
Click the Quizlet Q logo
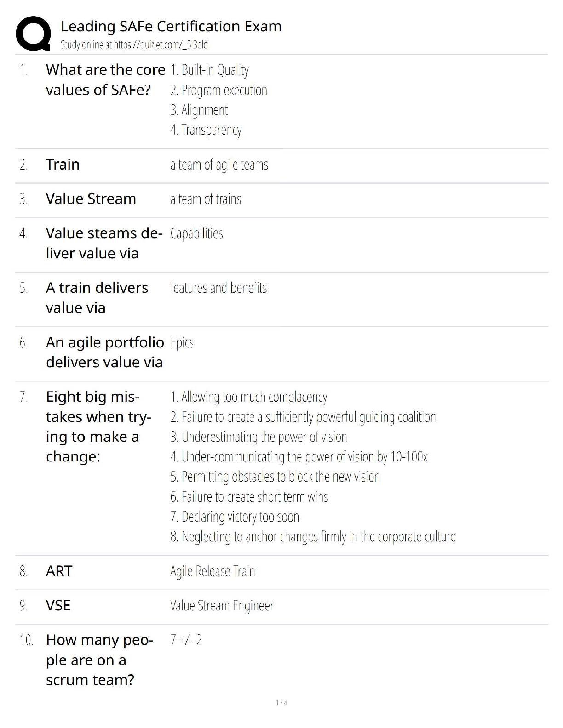33,34
